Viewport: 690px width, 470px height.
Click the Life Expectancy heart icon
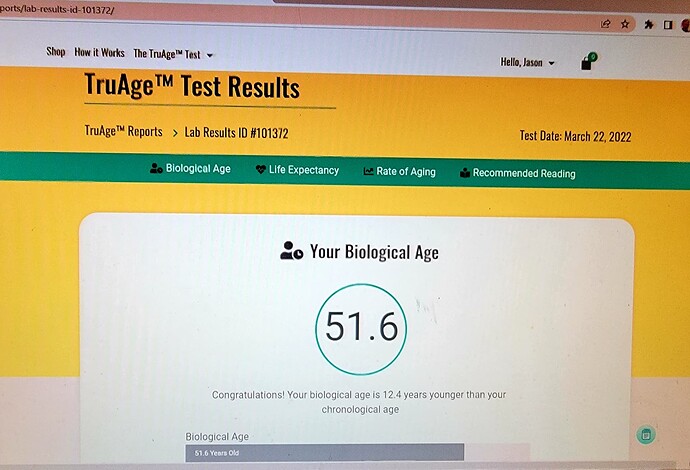(261, 169)
